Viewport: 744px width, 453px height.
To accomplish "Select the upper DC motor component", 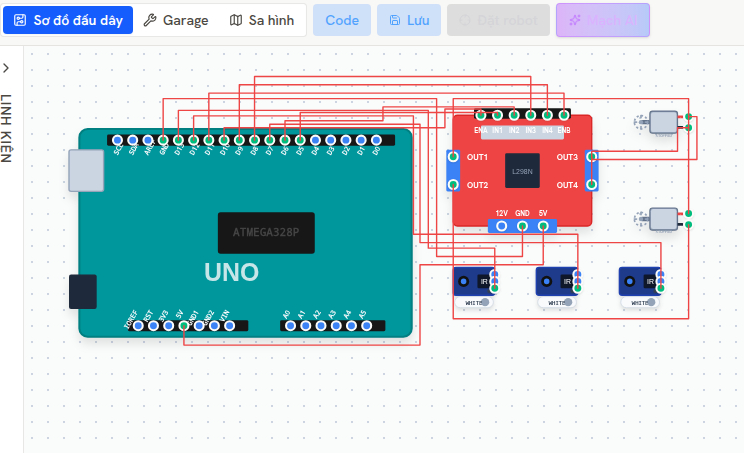I will [x=663, y=122].
